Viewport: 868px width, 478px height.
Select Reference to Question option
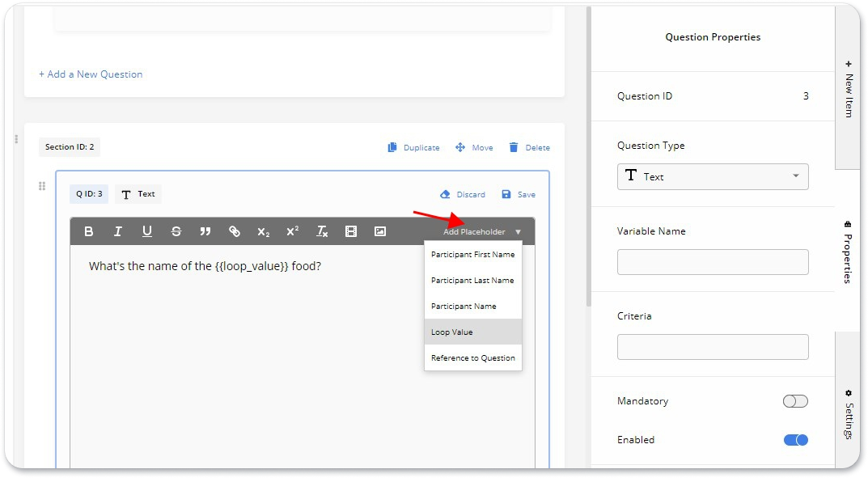click(472, 357)
